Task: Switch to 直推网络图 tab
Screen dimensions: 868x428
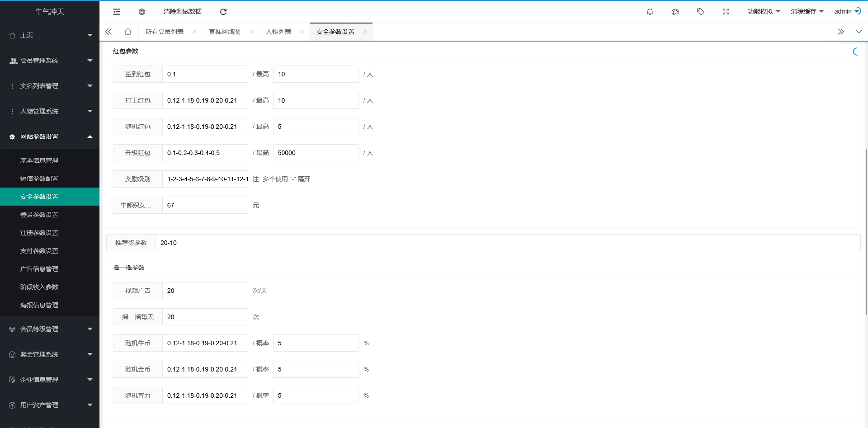Action: click(x=225, y=32)
